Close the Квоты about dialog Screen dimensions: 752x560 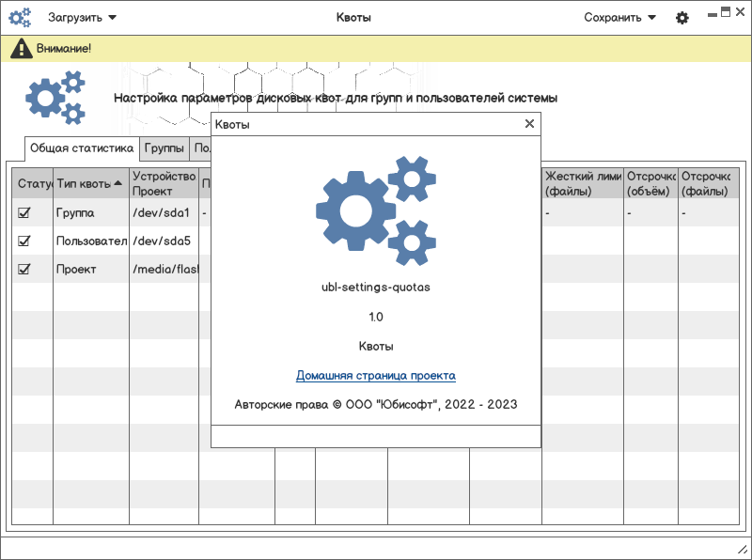click(x=529, y=124)
